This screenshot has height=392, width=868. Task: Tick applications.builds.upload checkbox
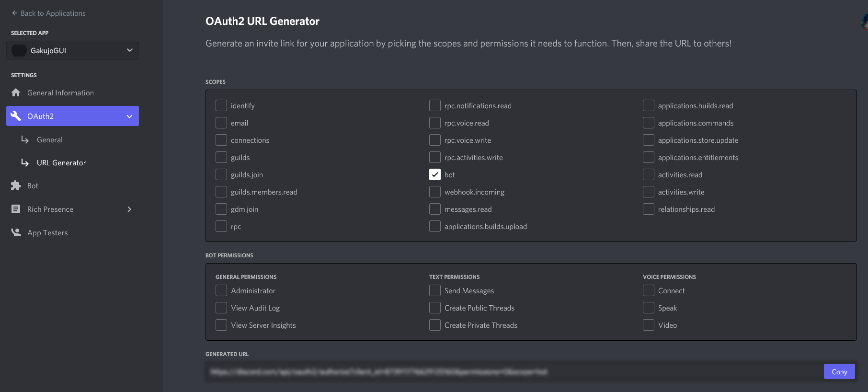pyautogui.click(x=435, y=226)
